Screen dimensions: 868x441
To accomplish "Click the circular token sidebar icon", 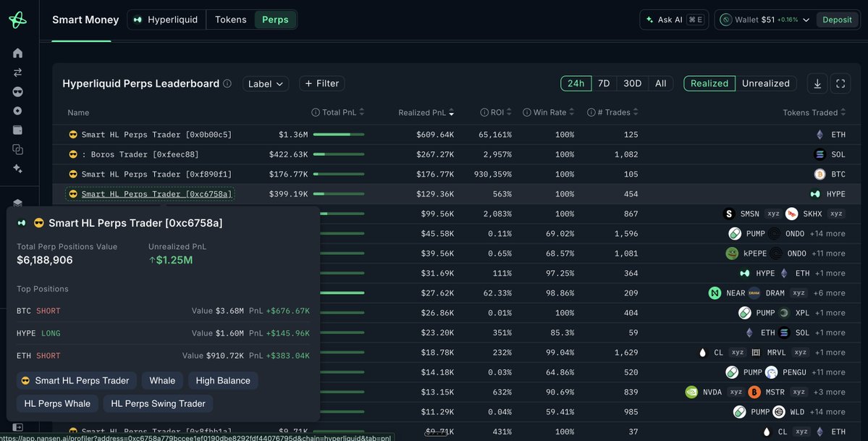I will point(17,111).
